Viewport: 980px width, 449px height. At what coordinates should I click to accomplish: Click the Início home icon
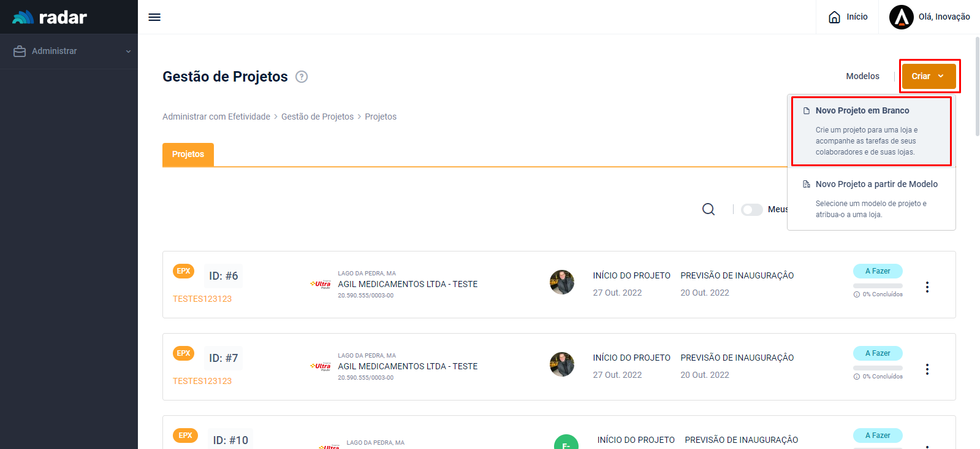(834, 17)
